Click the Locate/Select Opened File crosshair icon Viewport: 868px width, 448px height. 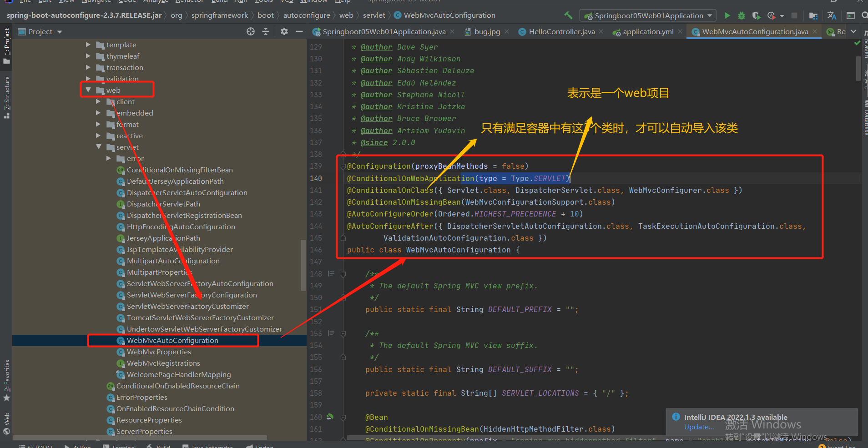[x=251, y=31]
